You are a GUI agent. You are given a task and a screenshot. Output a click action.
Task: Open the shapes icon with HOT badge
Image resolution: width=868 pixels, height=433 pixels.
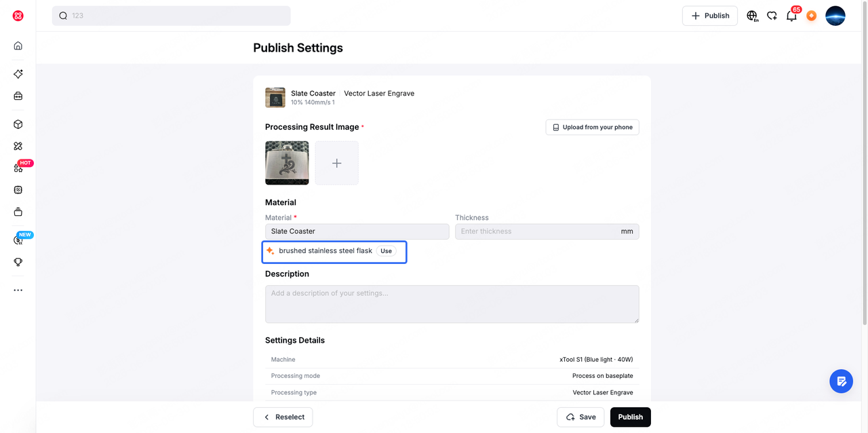tap(18, 168)
